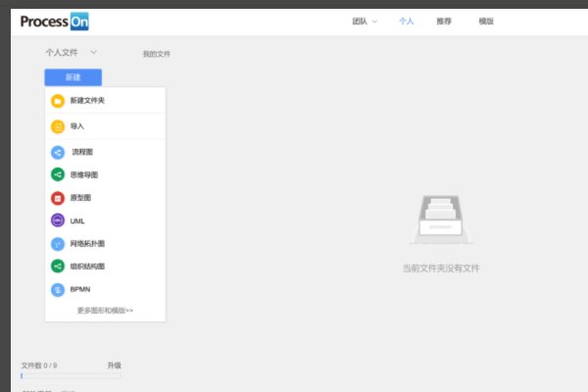Screen dimensions: 588x392
Task: Click the 当前文件夹没有文件 message
Action: tap(441, 269)
